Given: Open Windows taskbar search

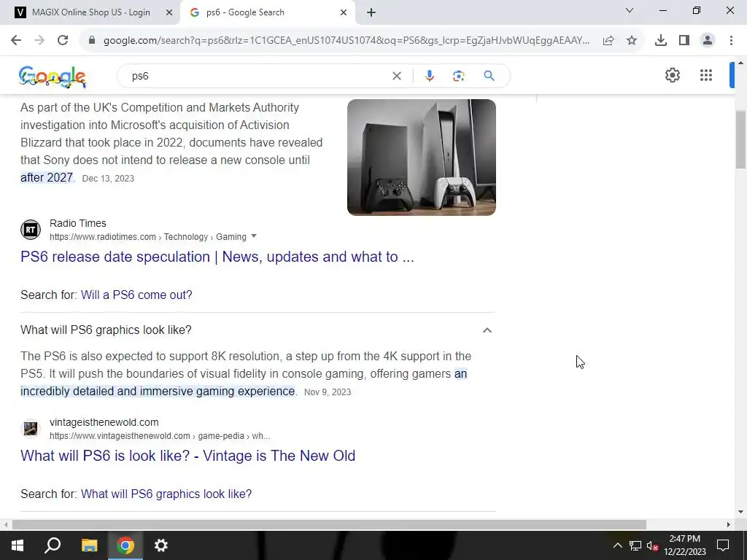Looking at the screenshot, I should (53, 545).
